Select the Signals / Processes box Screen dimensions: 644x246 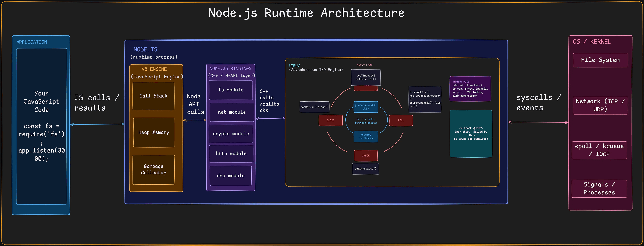tap(599, 189)
